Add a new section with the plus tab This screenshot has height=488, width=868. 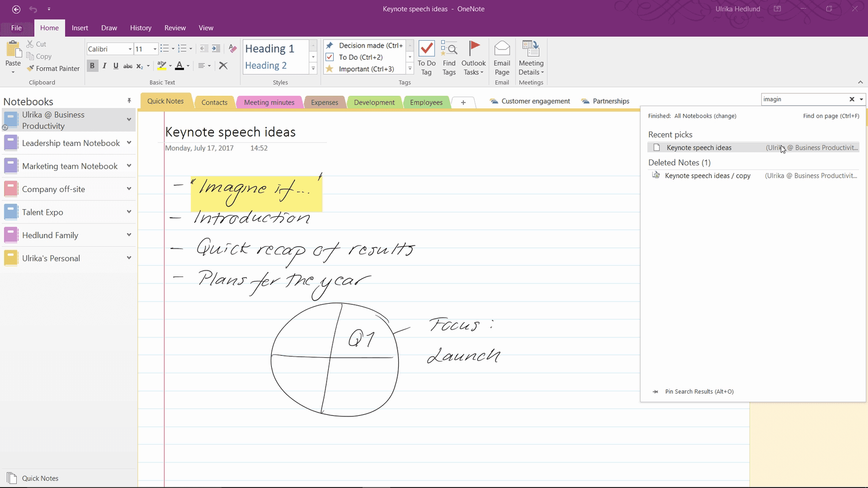[x=463, y=102]
